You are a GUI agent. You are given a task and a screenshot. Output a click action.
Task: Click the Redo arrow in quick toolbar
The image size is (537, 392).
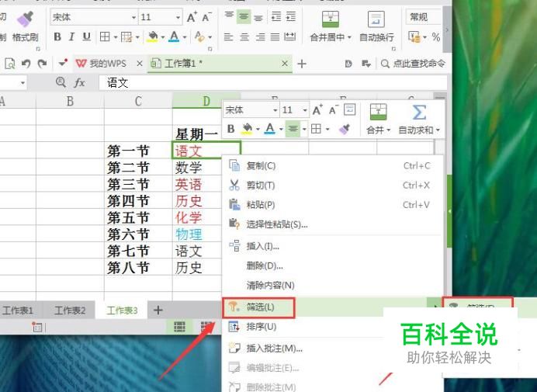pos(42,64)
